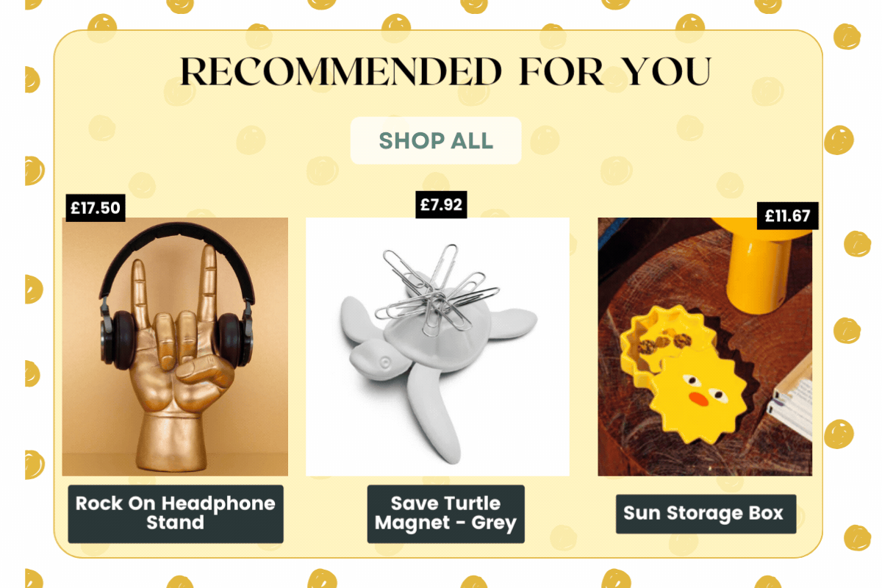Screen dimensions: 882x588
Task: Open the Save Turtle Magnet - Grey label
Action: [x=446, y=514]
